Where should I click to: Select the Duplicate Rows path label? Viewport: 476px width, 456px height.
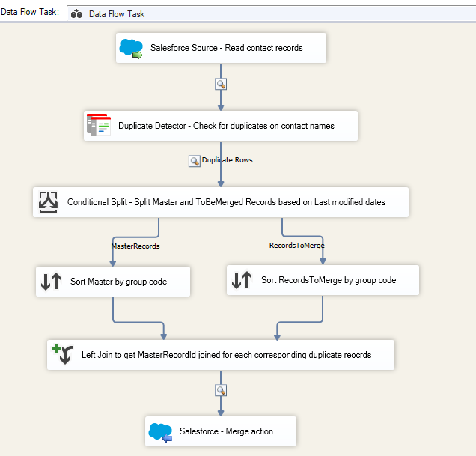228,160
